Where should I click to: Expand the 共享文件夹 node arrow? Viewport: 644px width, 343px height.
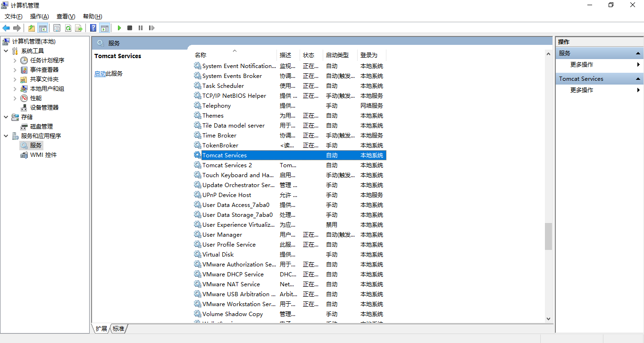pyautogui.click(x=15, y=79)
